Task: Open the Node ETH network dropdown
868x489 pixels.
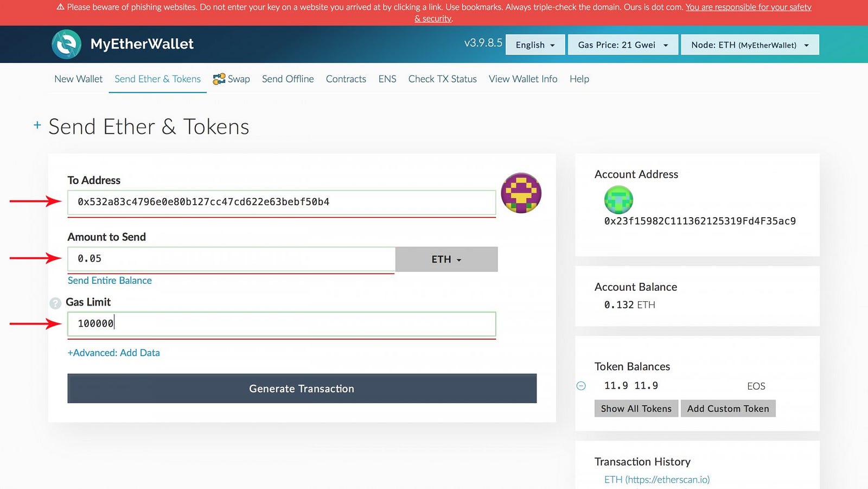Action: [750, 45]
